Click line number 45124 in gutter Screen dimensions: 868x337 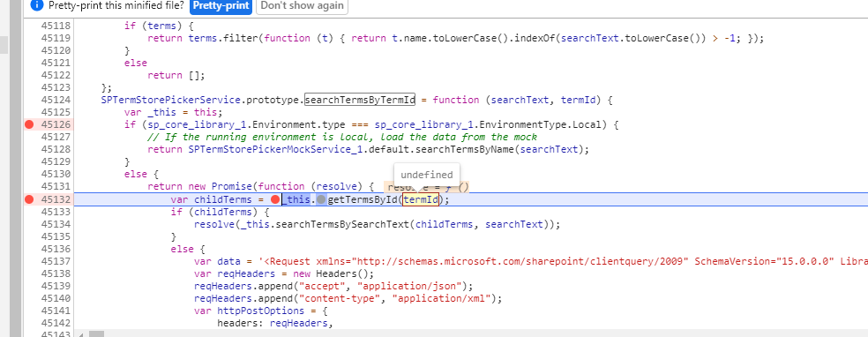pyautogui.click(x=56, y=101)
